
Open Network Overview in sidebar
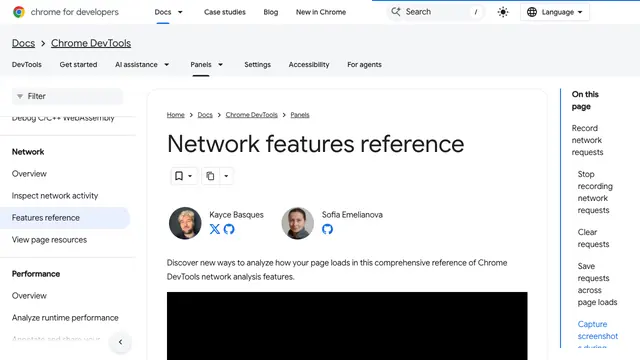(x=29, y=174)
